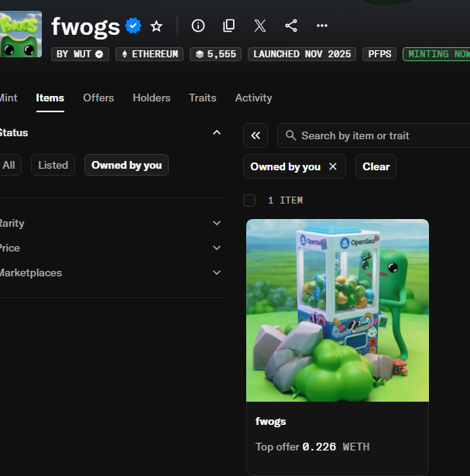
Task: Toggle the Owned by you status filter
Action: tap(127, 165)
